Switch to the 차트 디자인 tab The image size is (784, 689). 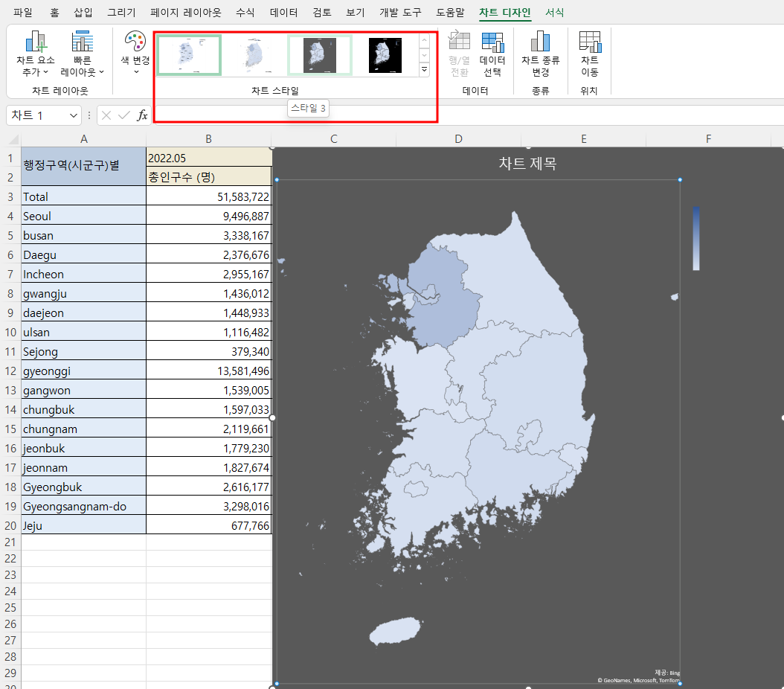click(x=504, y=13)
